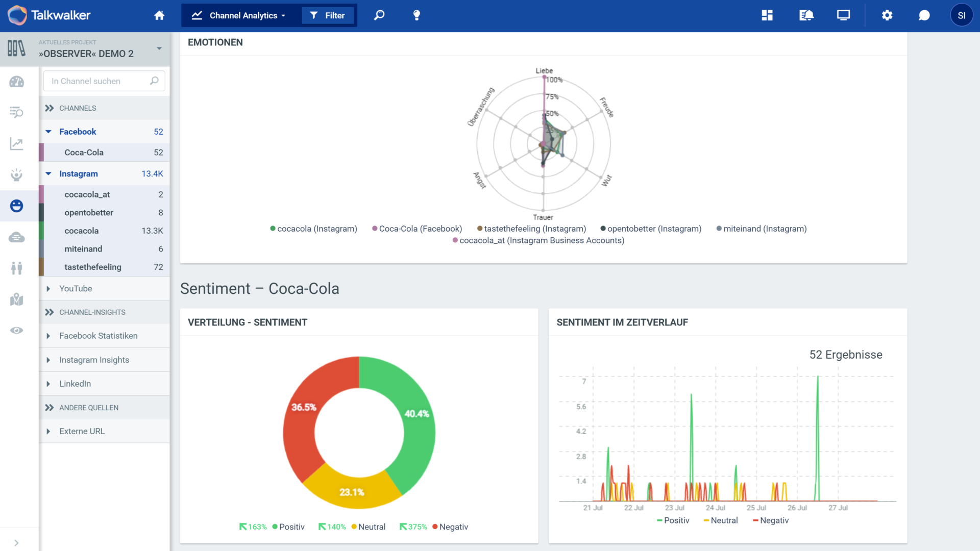The image size is (980, 551).
Task: Open the search magnifier in top bar
Action: (379, 15)
